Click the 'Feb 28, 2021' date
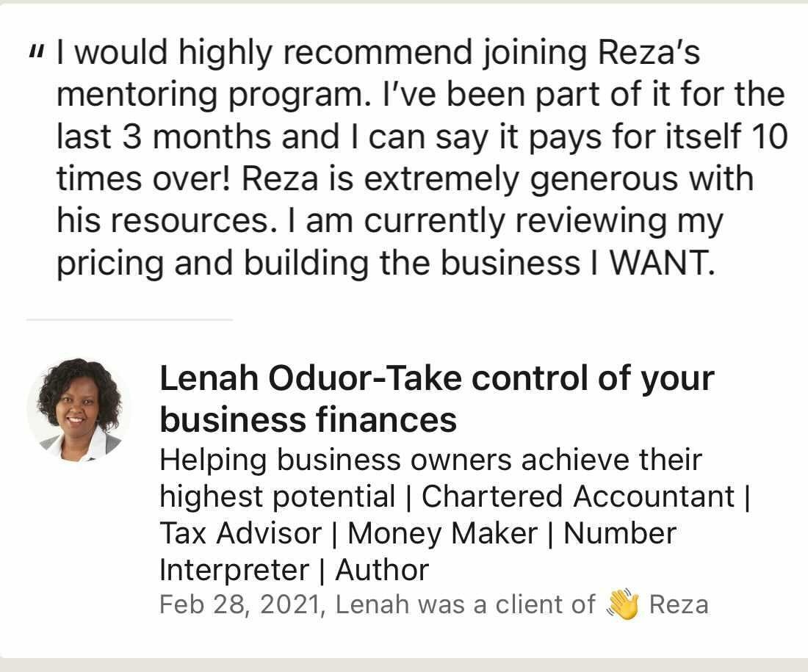 pos(241,605)
